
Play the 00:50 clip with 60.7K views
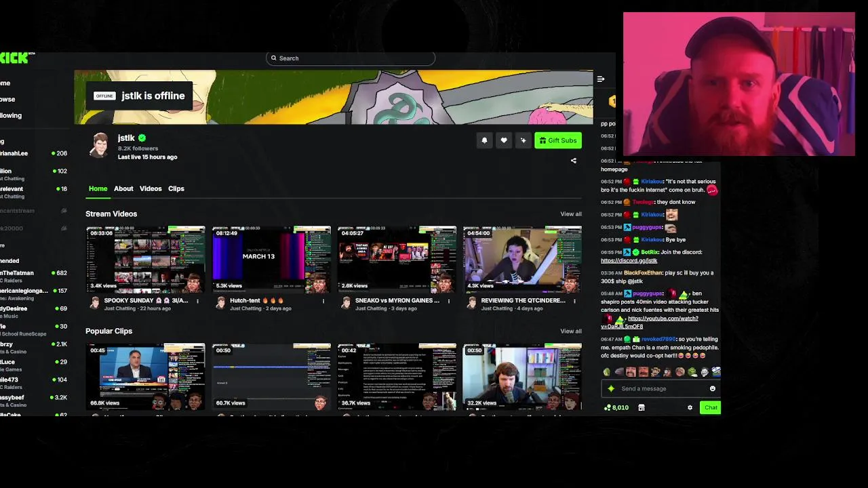tap(271, 377)
